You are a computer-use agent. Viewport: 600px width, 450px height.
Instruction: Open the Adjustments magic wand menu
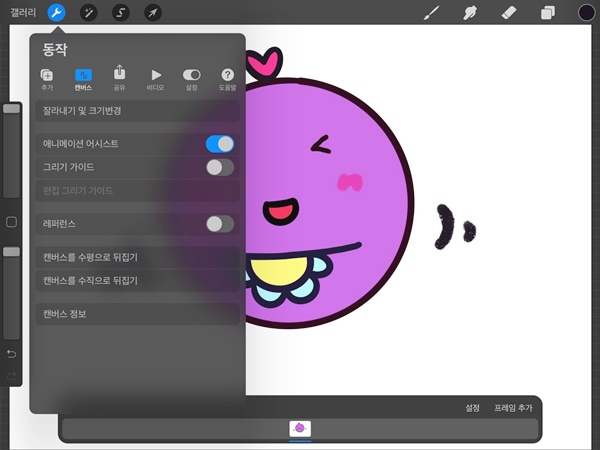tap(88, 13)
